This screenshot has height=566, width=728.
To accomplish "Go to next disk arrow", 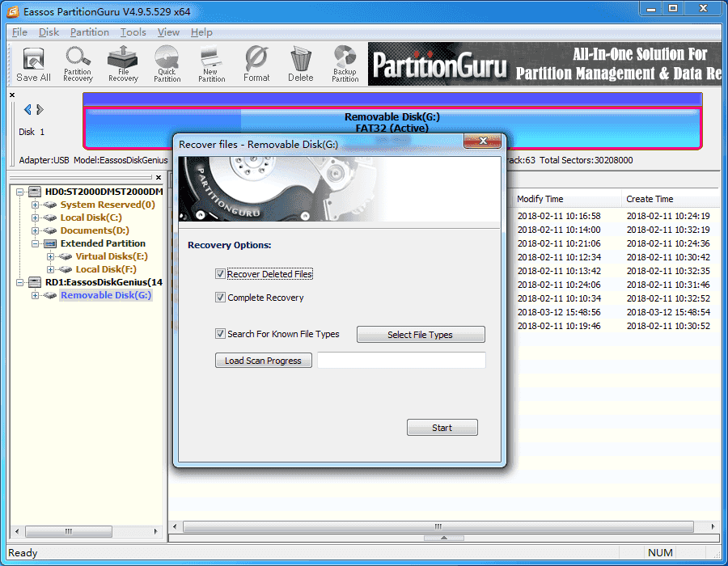I will (40, 109).
